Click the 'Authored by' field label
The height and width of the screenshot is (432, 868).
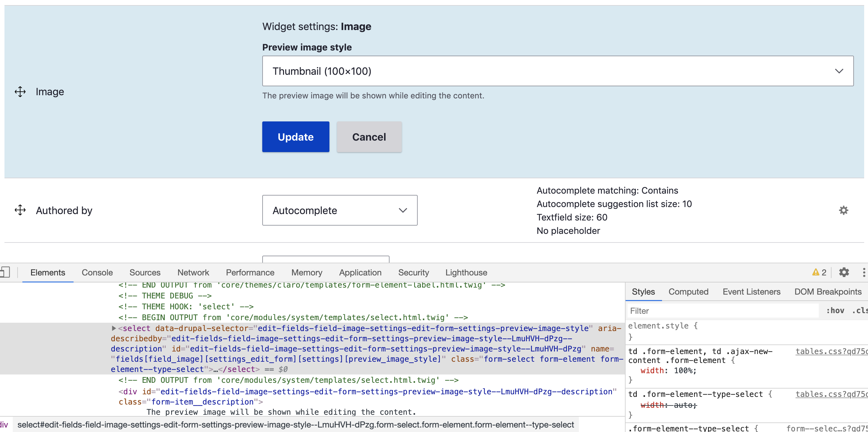64,210
